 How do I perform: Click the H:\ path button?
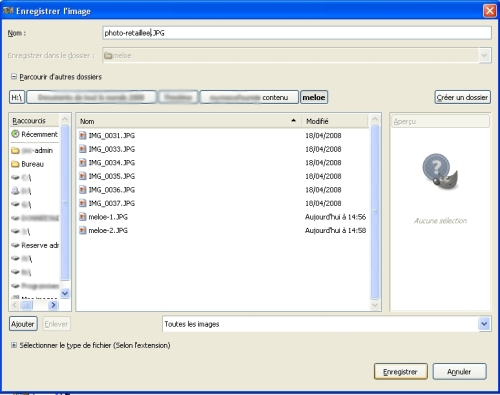[x=17, y=97]
